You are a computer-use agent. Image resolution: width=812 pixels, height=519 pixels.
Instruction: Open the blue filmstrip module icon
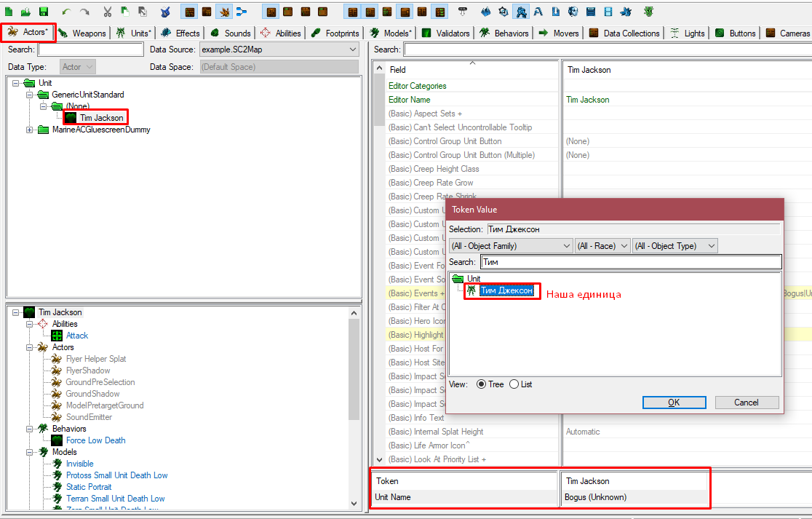pos(608,12)
